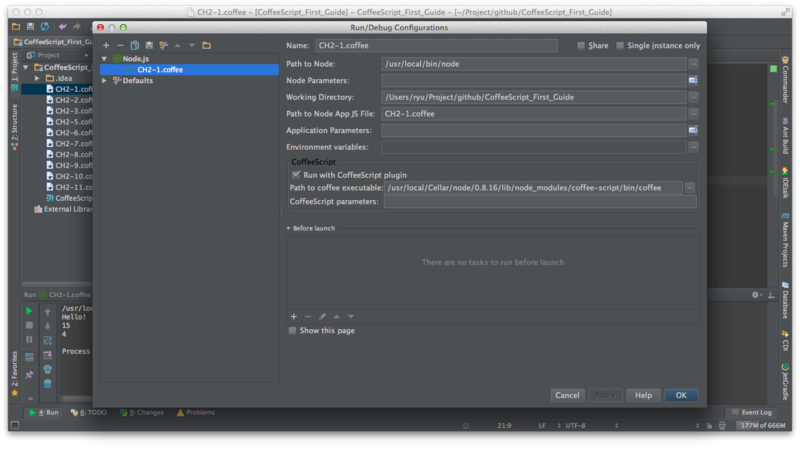Browse for Working Directory
Screen dimensions: 800x453
(x=693, y=97)
